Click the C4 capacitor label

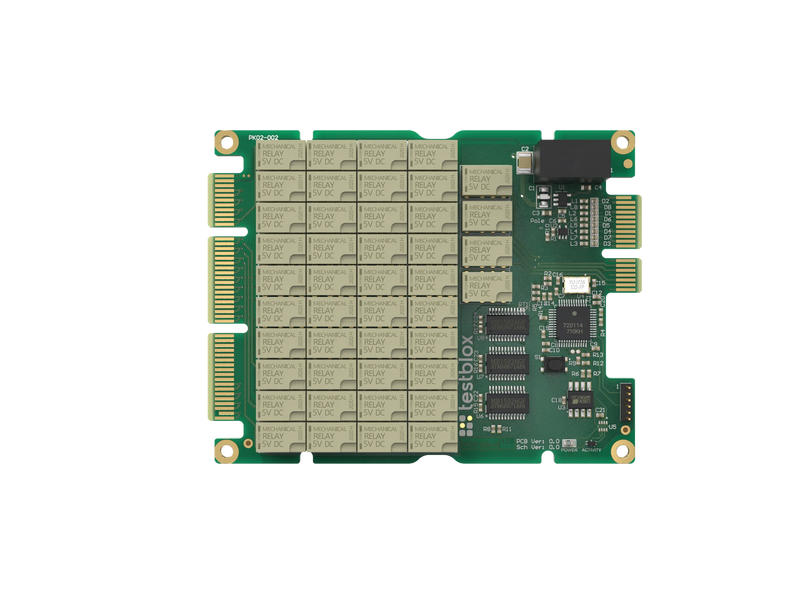[598, 188]
